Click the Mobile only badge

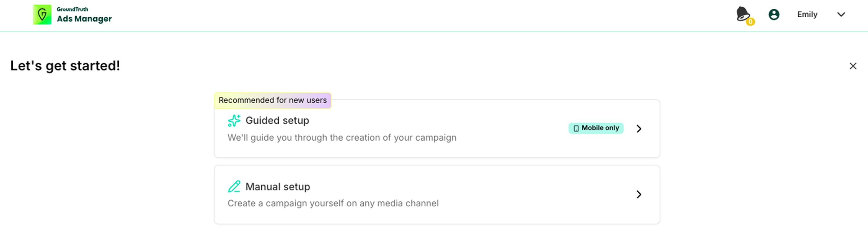coord(596,128)
